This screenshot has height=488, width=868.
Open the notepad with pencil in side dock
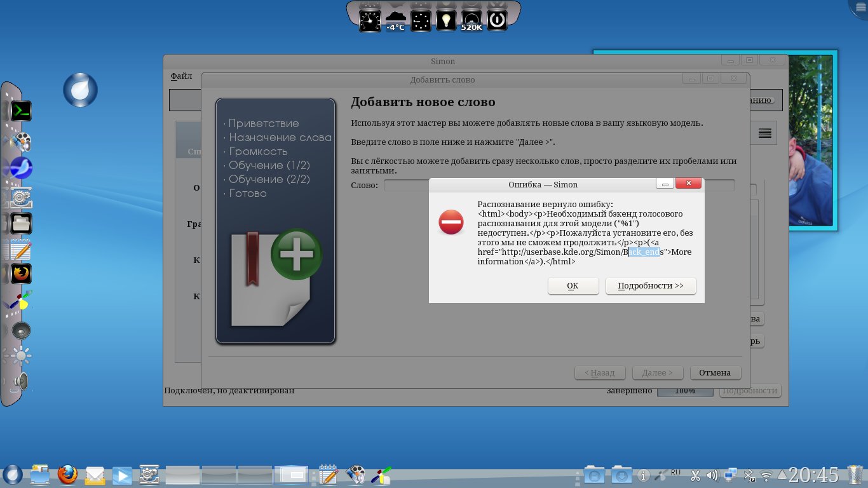coord(22,250)
